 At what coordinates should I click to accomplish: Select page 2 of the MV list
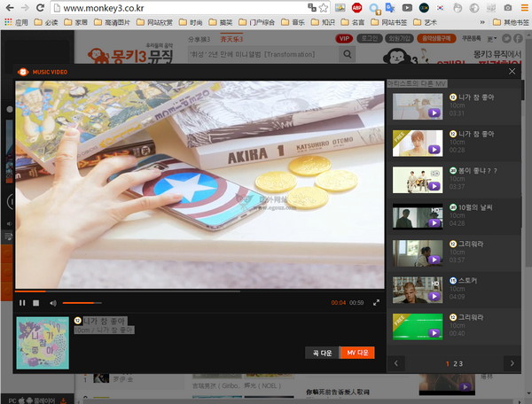click(x=456, y=363)
